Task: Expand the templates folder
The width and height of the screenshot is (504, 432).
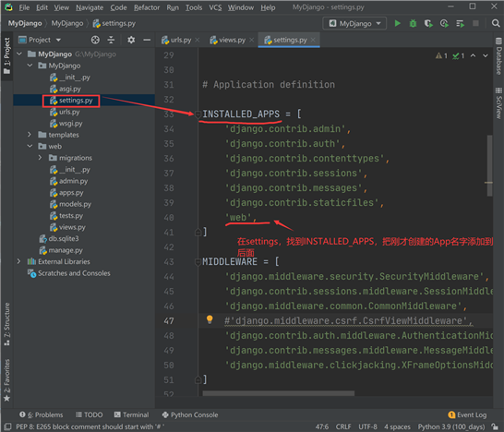Action: tap(30, 135)
